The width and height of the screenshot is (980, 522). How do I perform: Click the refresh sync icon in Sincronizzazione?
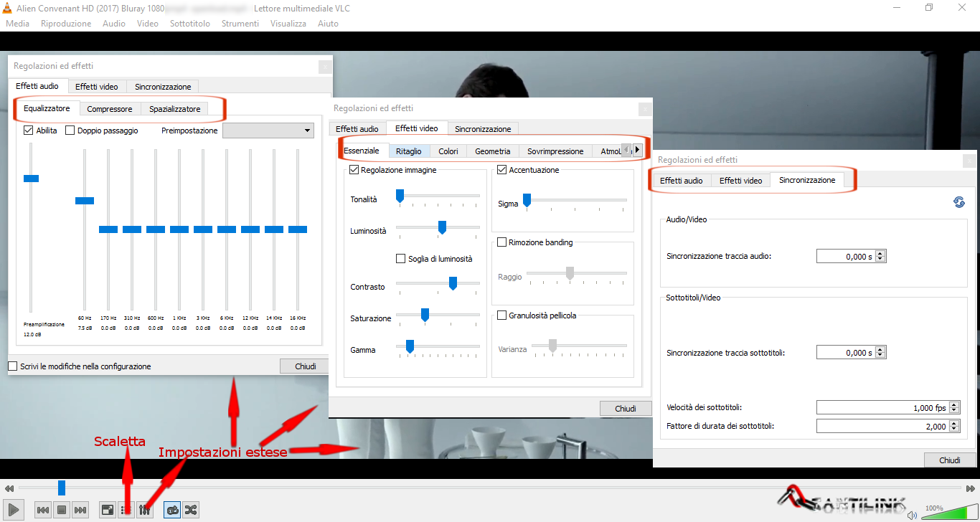click(958, 202)
